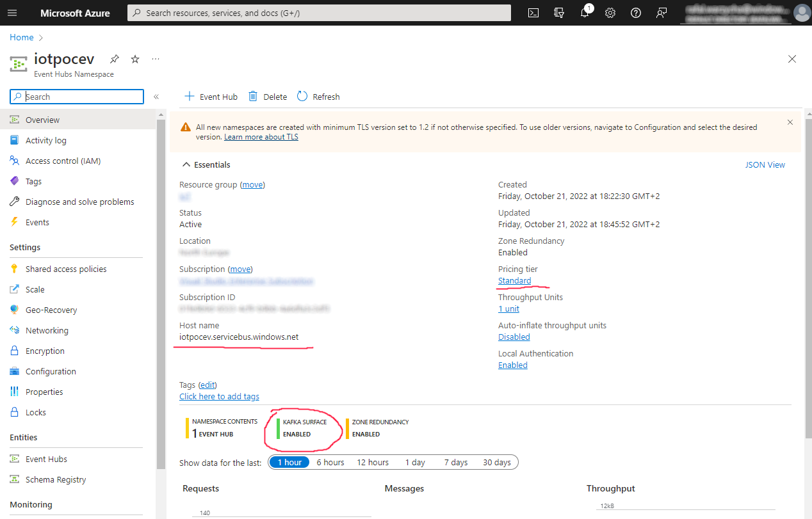Click the Throughput chart title

[x=610, y=488]
